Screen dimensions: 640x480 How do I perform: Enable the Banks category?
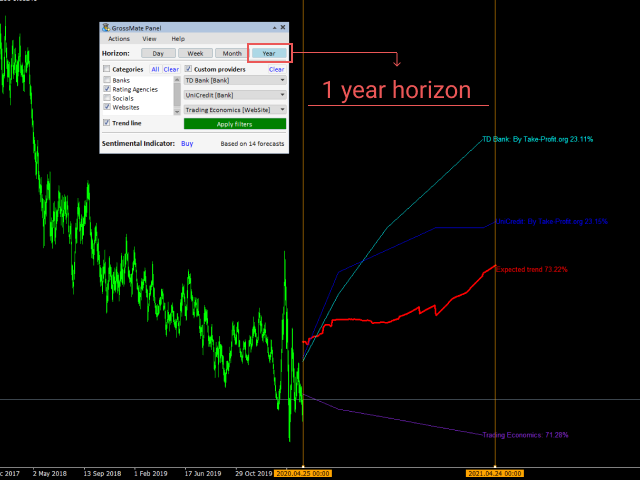(107, 80)
